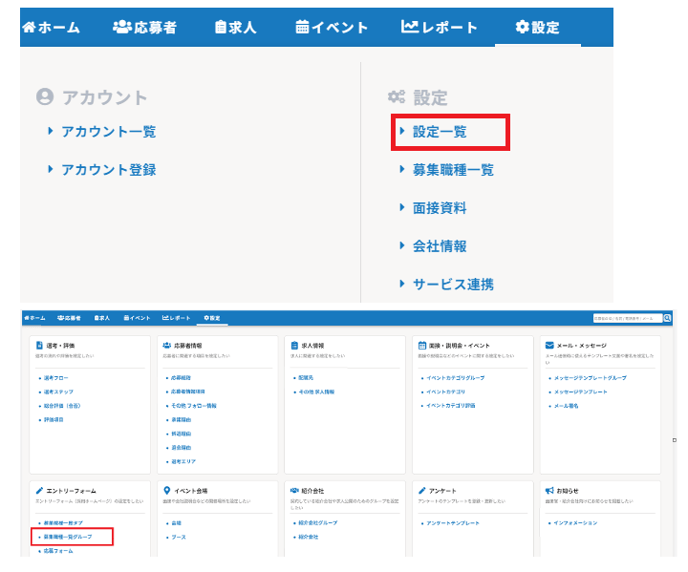Open 配属先 link under 求人情報
Screen dimensions: 688x572
306,378
